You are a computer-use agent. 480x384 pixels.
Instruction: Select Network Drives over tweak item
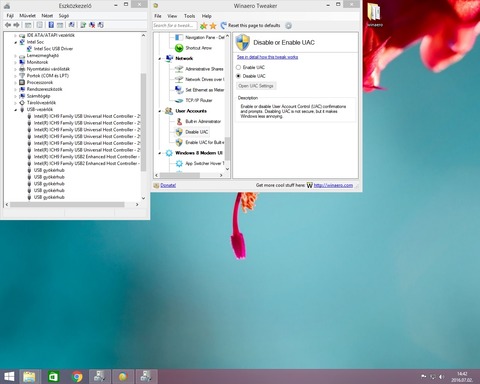pyautogui.click(x=204, y=80)
